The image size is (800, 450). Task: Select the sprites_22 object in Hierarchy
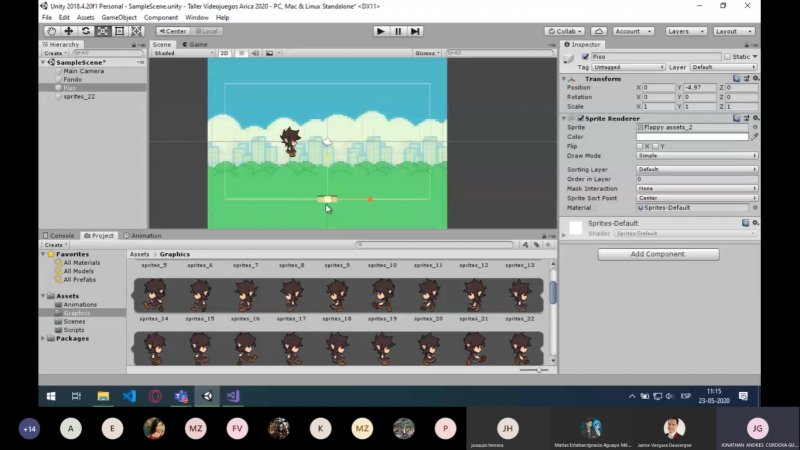[x=79, y=96]
